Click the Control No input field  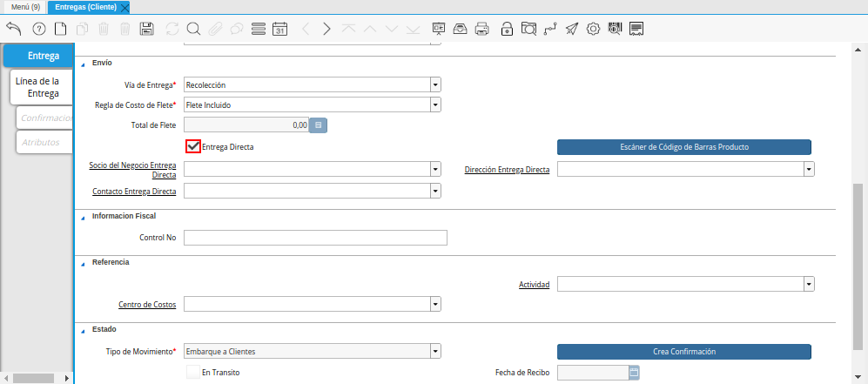pos(315,238)
